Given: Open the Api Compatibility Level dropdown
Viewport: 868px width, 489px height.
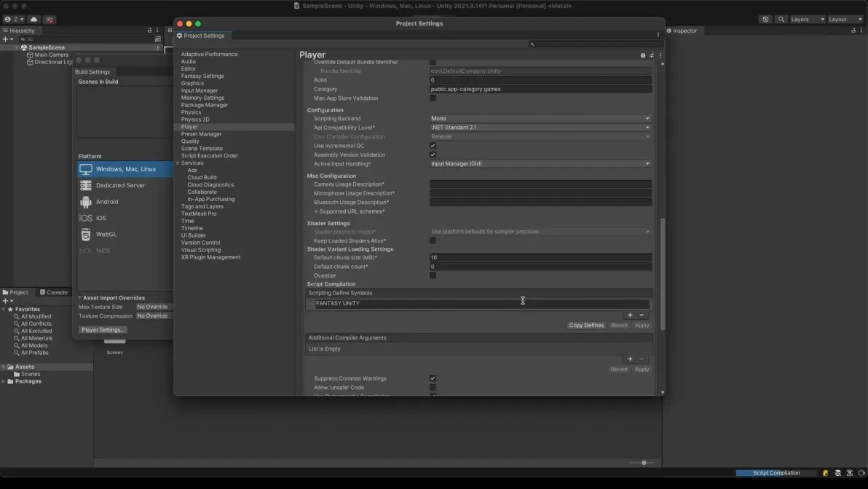Looking at the screenshot, I should coord(540,128).
